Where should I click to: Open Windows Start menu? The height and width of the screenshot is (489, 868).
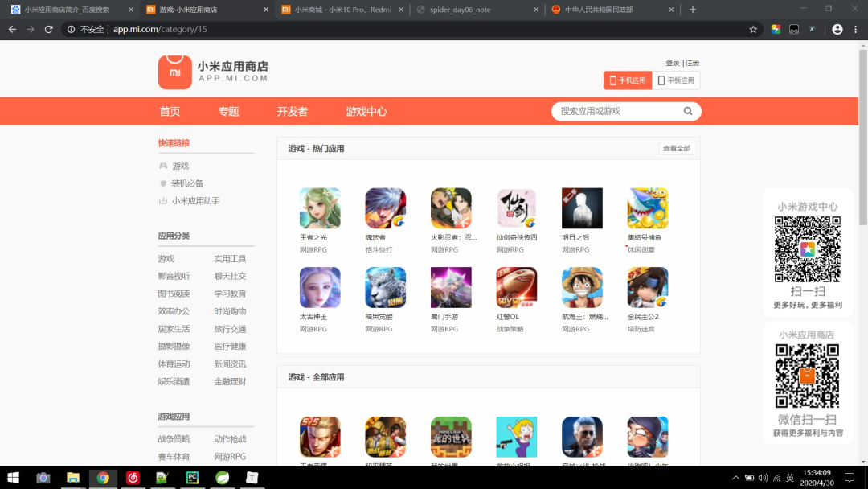pos(14,478)
